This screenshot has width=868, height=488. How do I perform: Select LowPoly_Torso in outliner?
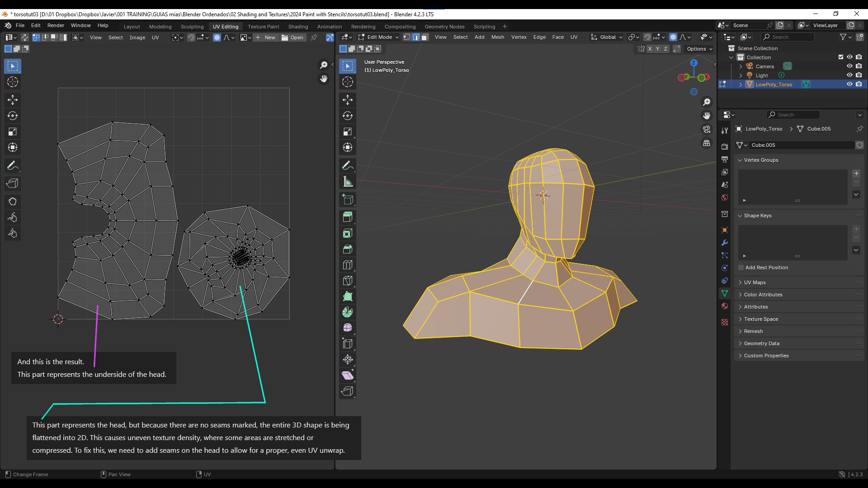pyautogui.click(x=774, y=84)
